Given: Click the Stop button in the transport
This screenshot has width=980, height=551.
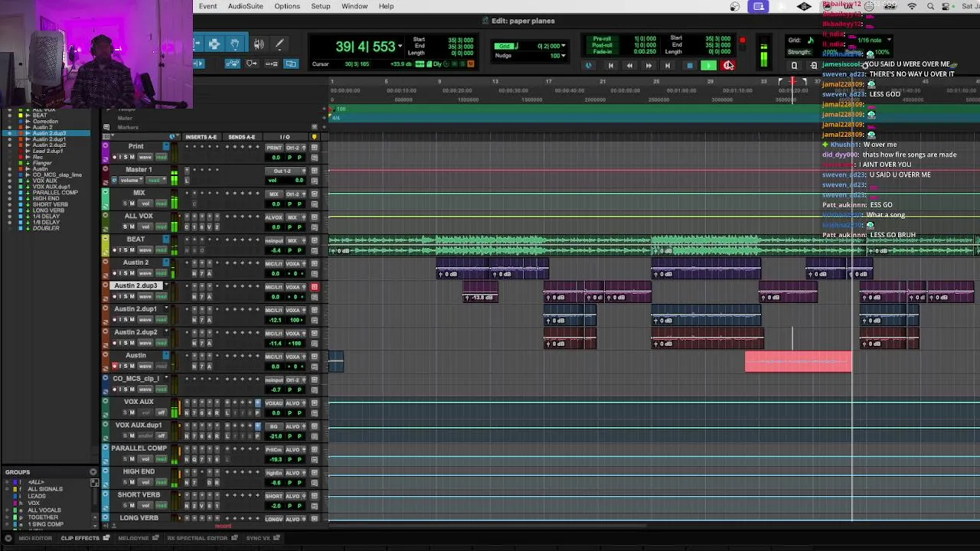Looking at the screenshot, I should tap(689, 66).
